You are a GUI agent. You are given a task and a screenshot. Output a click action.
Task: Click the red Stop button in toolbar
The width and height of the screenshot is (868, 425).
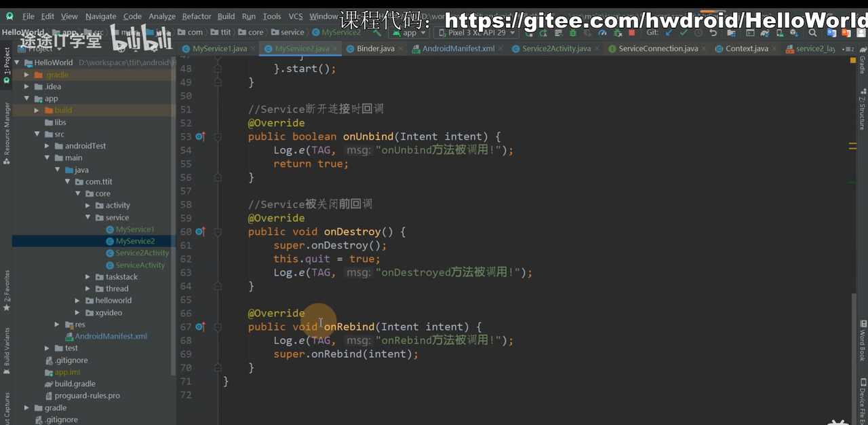click(x=631, y=33)
